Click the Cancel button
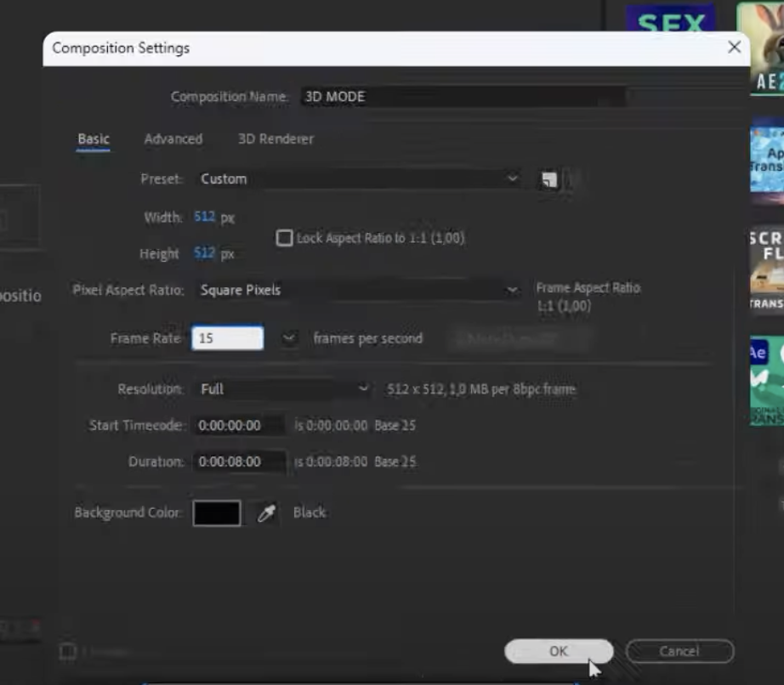 coord(679,651)
